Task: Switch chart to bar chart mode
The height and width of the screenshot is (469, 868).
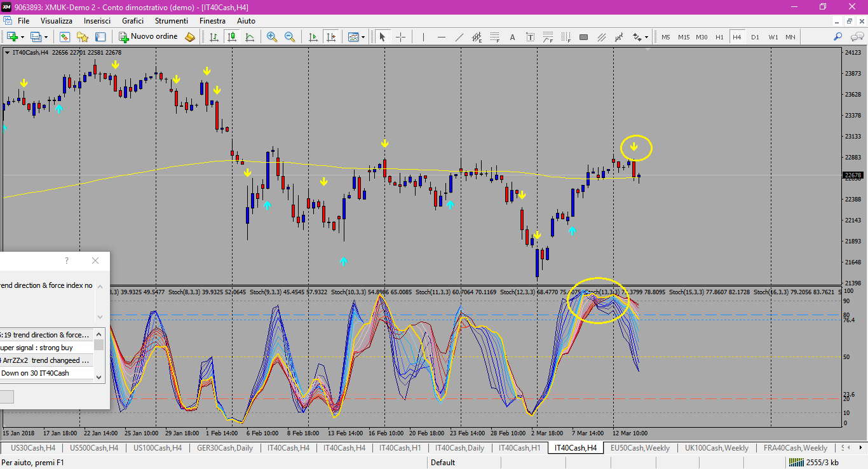Action: 215,37
